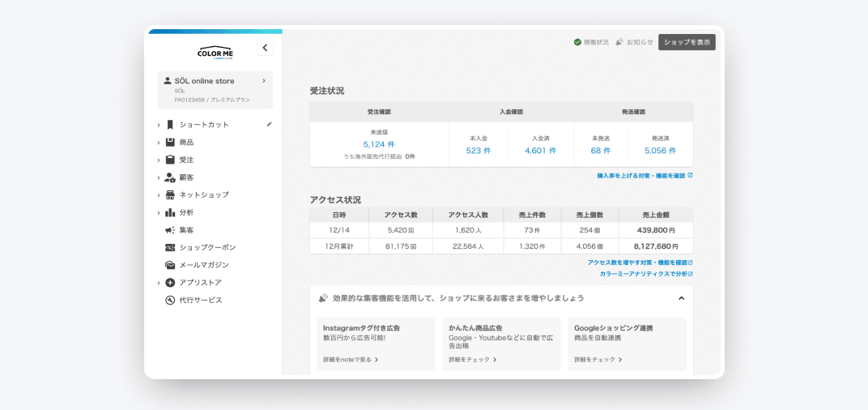Collapse the sidebar with the left chevron
Viewport: 868px width, 410px height.
coord(265,48)
